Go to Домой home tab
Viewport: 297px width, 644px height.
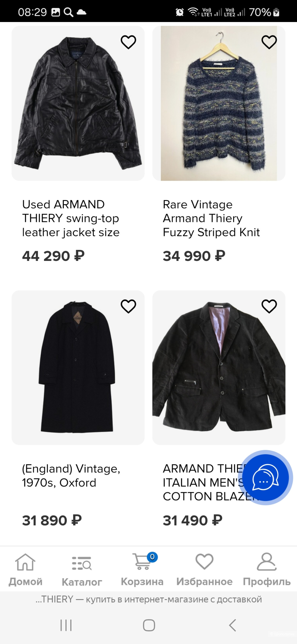26,569
